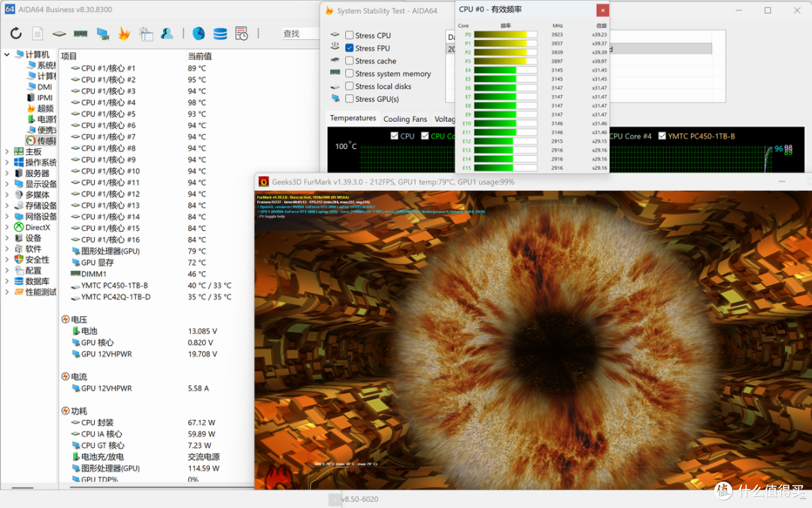Click the report with clock icon in toolbar

[x=241, y=34]
